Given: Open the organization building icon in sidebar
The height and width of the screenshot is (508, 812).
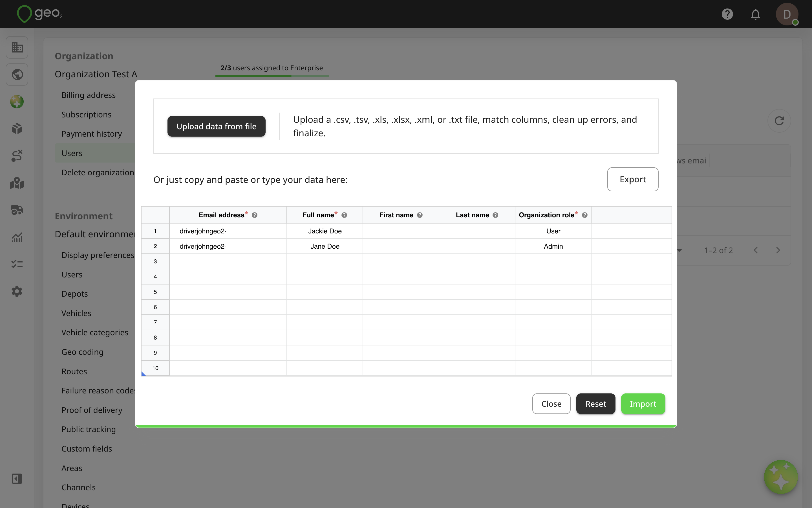Looking at the screenshot, I should 17,47.
